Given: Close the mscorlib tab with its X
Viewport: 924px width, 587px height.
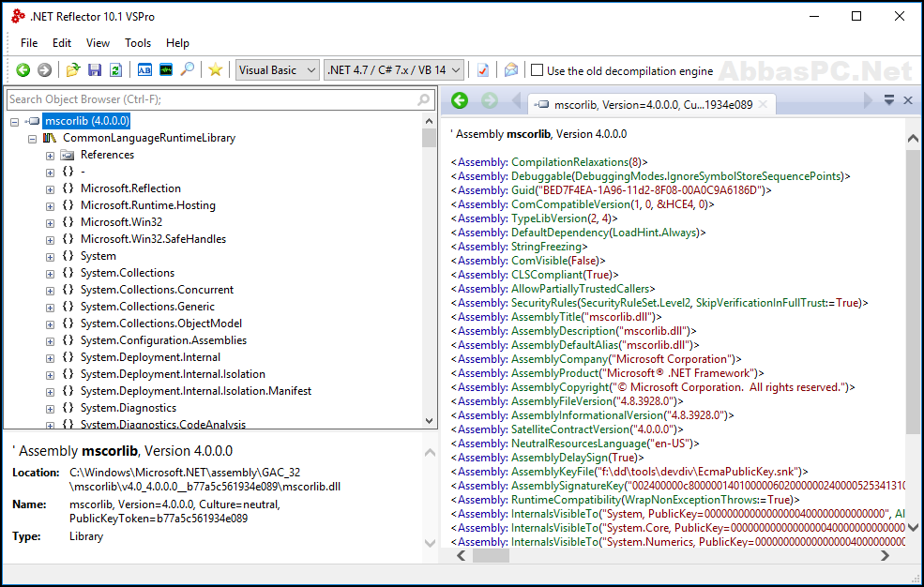Looking at the screenshot, I should tap(764, 104).
